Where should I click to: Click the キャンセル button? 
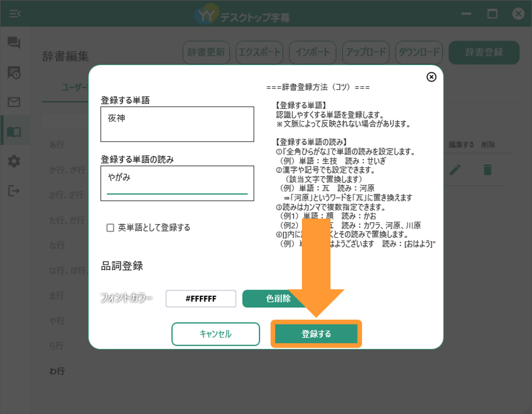(216, 334)
